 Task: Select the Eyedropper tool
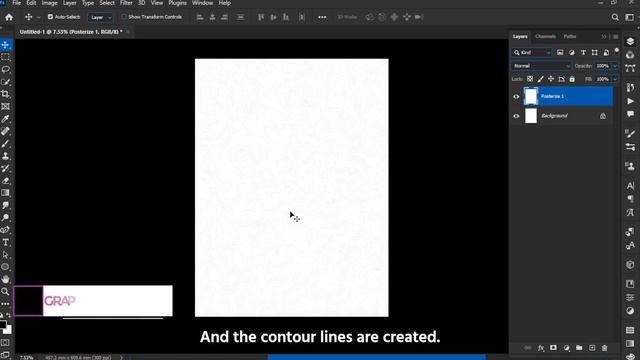[5, 119]
